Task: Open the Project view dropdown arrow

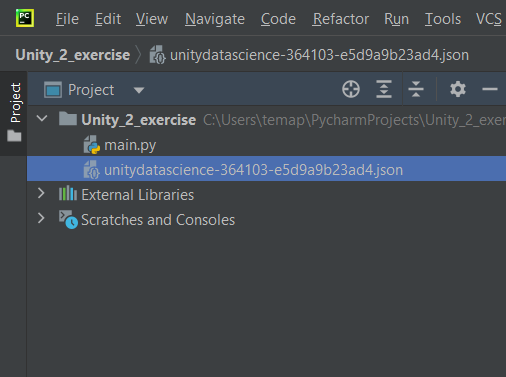Action: tap(139, 90)
